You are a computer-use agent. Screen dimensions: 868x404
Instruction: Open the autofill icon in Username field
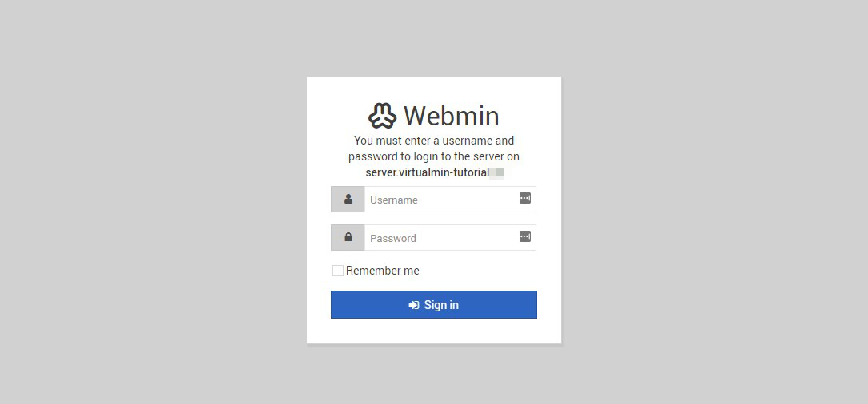pos(525,198)
